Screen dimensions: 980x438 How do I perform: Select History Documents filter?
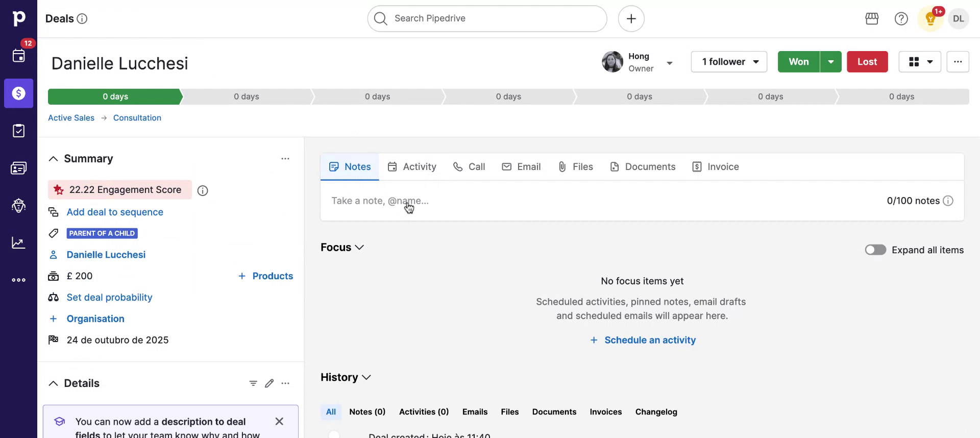point(554,412)
